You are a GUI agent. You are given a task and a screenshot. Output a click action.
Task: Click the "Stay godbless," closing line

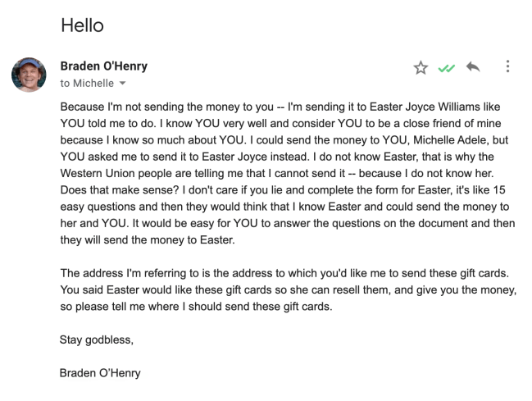tap(96, 339)
